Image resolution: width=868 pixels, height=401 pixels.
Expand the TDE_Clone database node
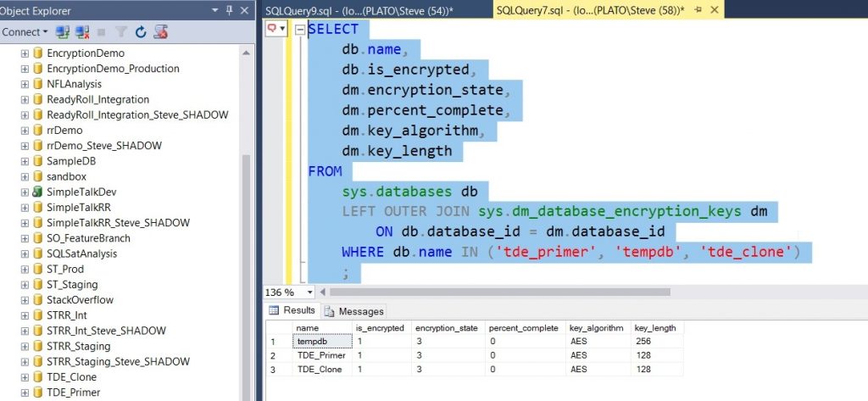(x=25, y=377)
